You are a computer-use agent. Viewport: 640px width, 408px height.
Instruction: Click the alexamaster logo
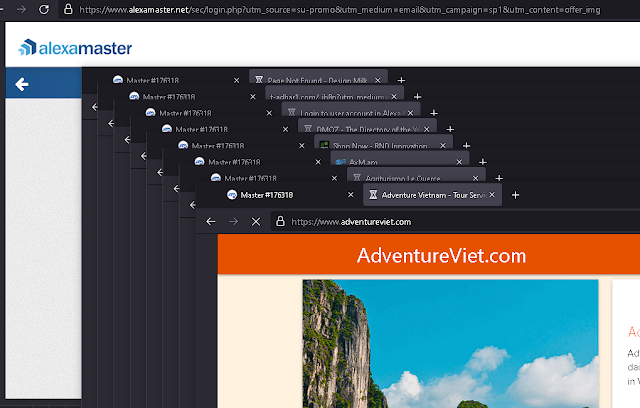tap(75, 48)
